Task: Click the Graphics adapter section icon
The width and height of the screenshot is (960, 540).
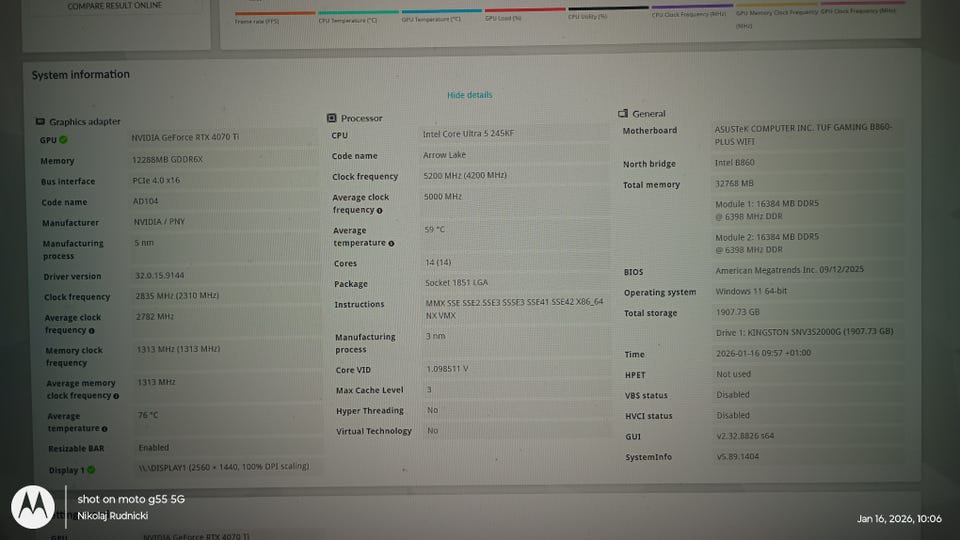Action: click(40, 121)
